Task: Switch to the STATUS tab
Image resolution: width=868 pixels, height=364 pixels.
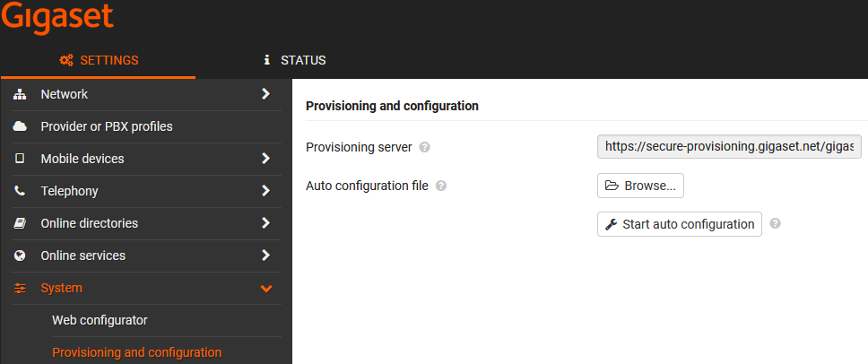Action: point(295,60)
